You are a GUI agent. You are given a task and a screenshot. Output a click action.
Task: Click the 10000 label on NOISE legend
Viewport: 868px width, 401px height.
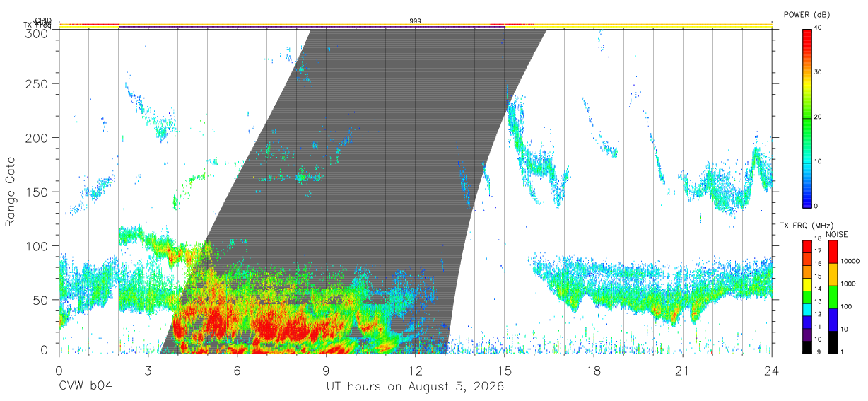click(x=850, y=261)
